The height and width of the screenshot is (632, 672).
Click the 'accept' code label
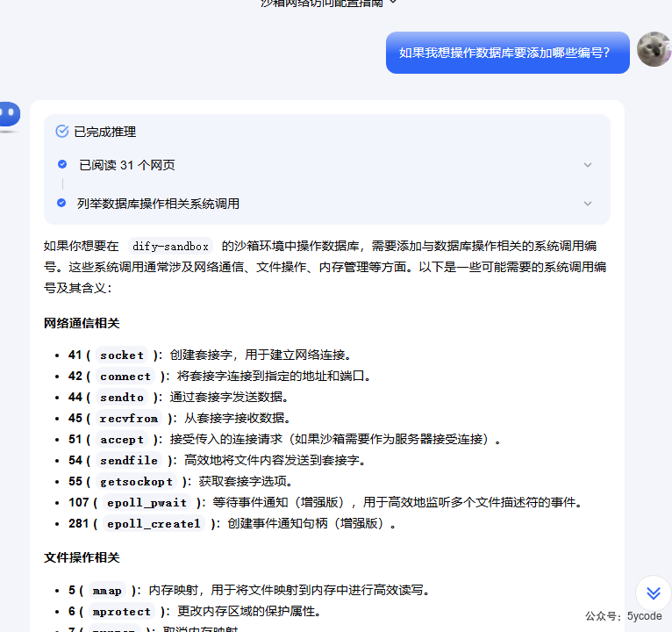pos(122,440)
